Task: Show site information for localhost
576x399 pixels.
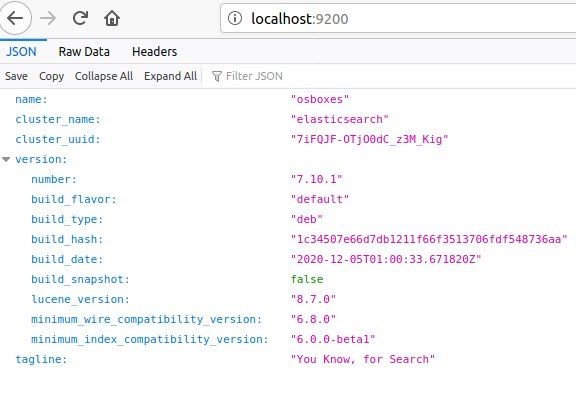Action: click(x=235, y=18)
